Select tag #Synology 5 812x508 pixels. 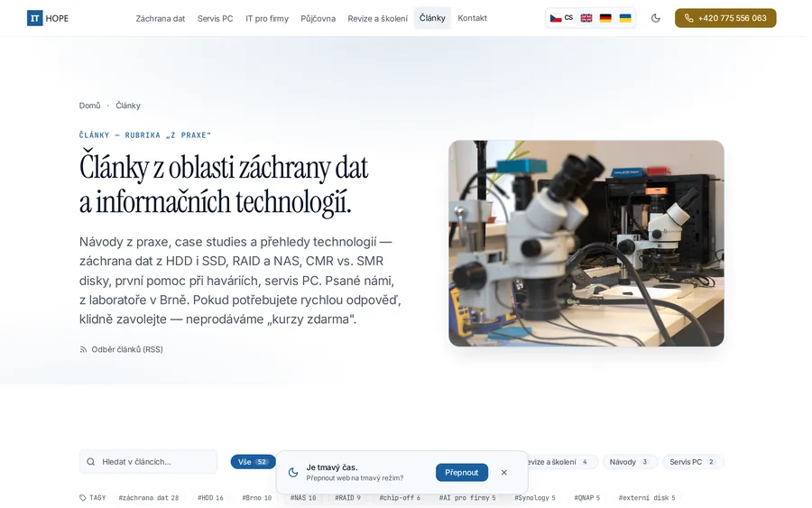(x=535, y=498)
